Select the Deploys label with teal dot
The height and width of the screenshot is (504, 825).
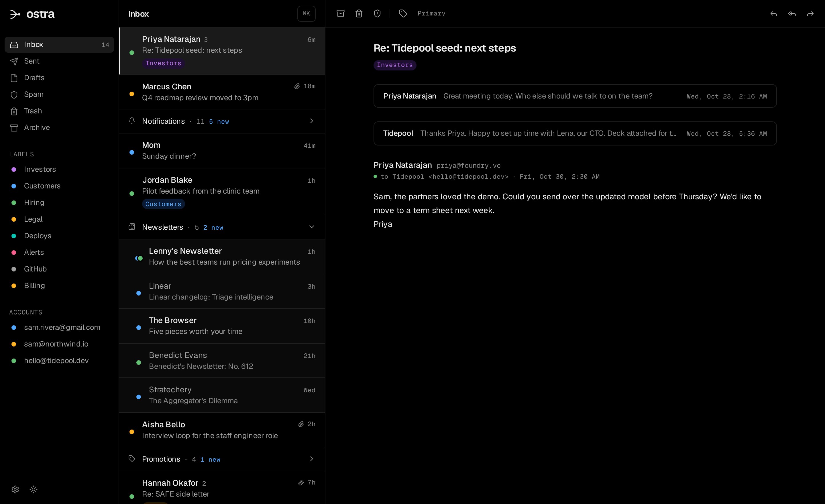pos(59,236)
